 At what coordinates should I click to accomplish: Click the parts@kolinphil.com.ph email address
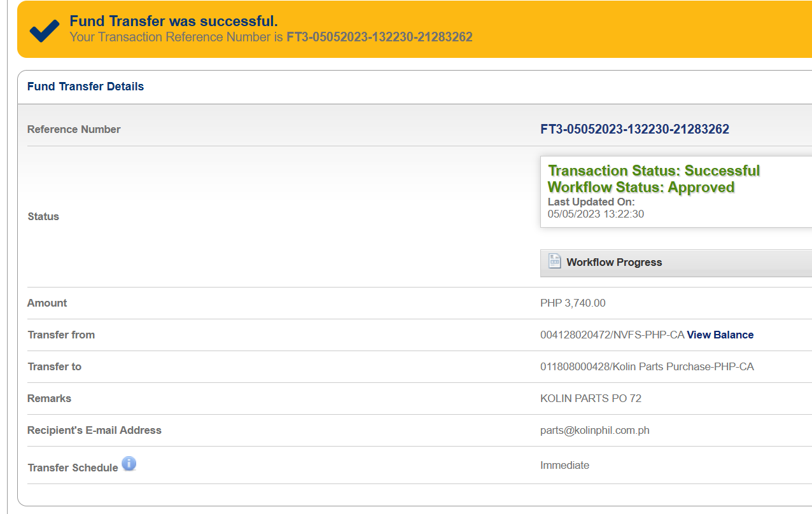point(594,430)
